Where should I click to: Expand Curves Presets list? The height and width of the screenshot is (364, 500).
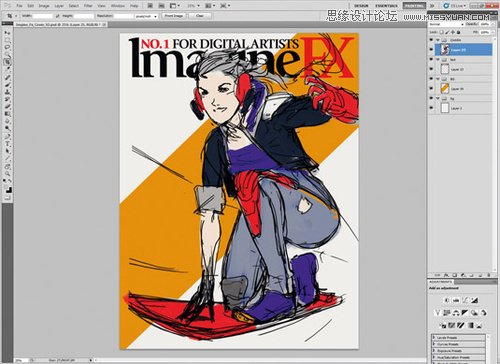click(434, 344)
